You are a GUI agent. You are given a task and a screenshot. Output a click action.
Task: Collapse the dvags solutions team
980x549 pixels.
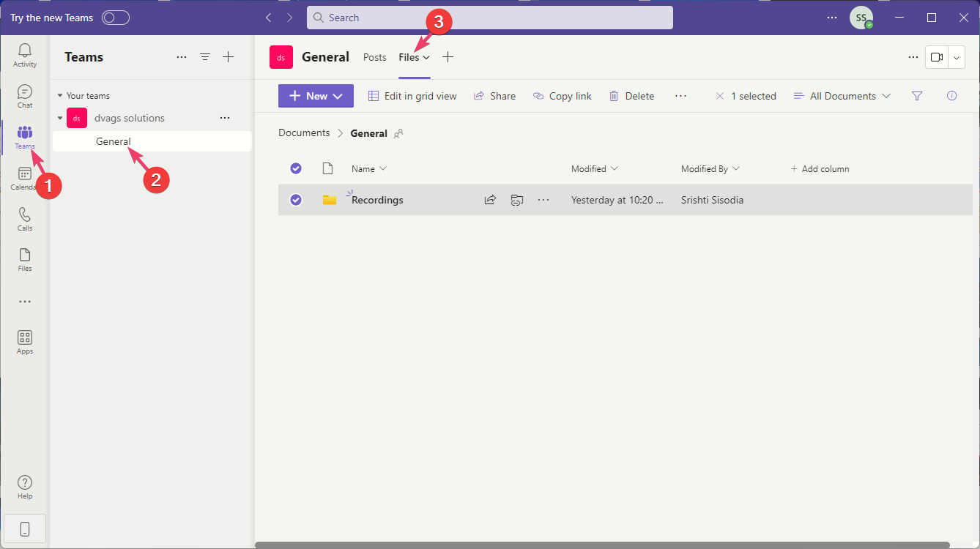[60, 118]
